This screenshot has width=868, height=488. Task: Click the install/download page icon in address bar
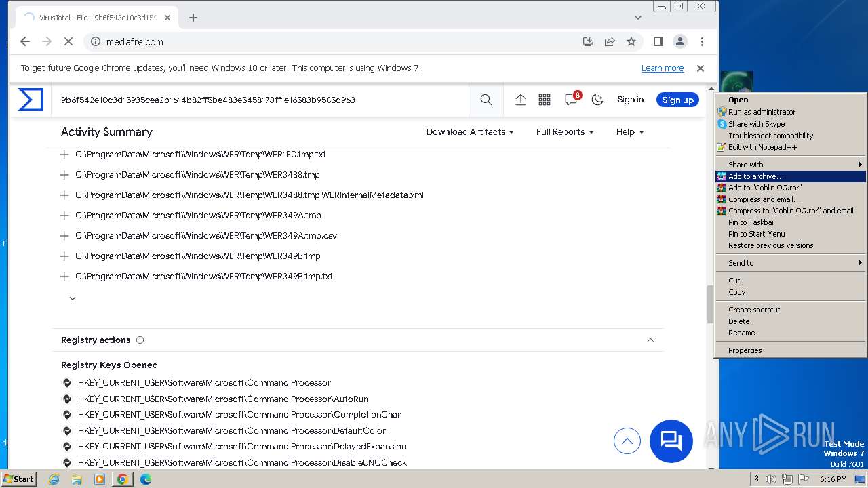588,41
